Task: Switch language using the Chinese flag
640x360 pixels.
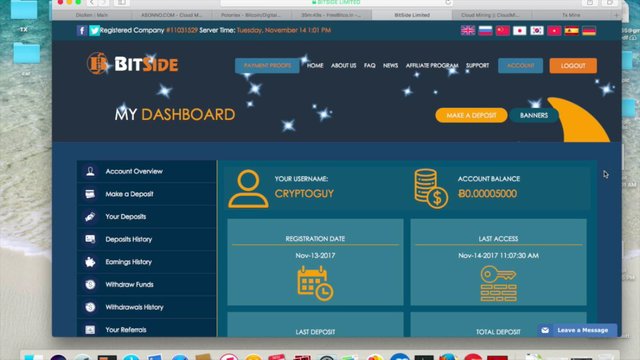Action: point(502,31)
